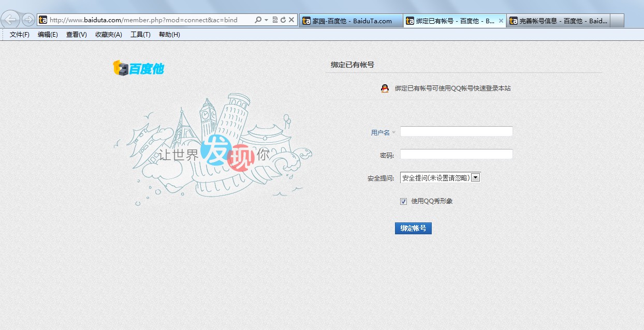Screen dimensions: 644x330
Task: Open the 工具(T) menu
Action: pyautogui.click(x=140, y=35)
